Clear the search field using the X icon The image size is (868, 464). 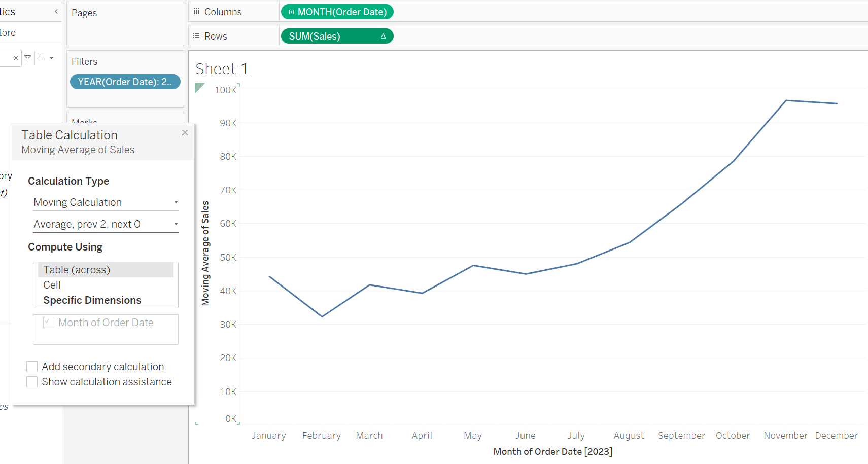tap(16, 58)
